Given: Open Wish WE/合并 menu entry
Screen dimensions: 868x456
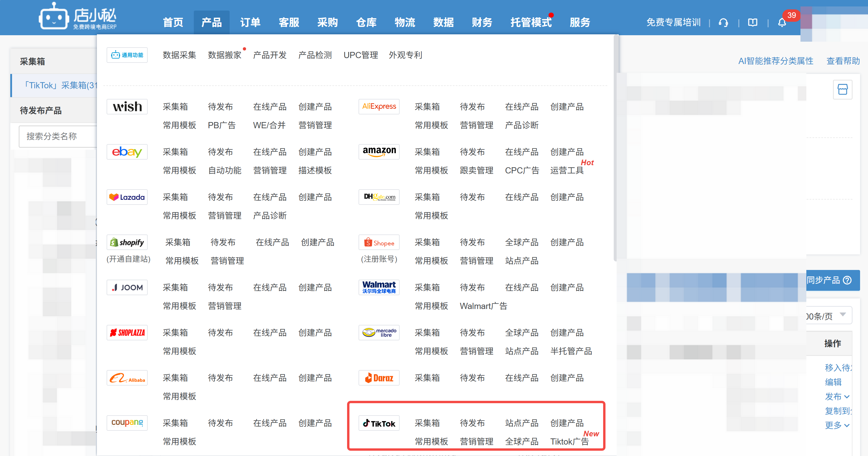Looking at the screenshot, I should (x=269, y=125).
